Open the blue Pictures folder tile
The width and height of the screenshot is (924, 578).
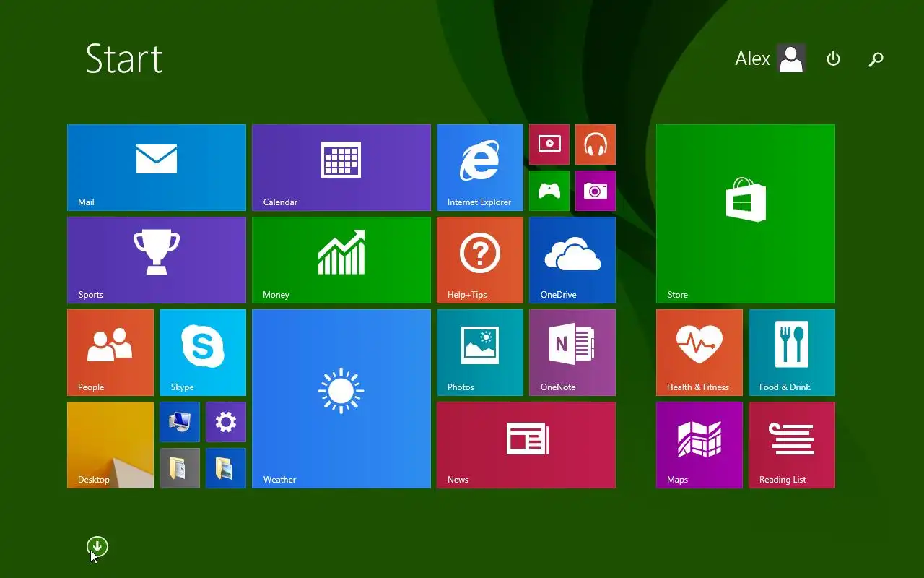click(x=226, y=468)
